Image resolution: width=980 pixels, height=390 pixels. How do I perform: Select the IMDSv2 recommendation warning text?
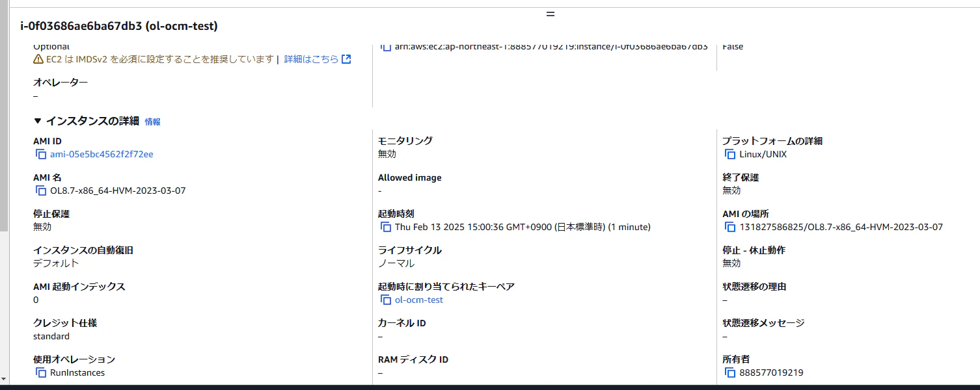pos(160,59)
